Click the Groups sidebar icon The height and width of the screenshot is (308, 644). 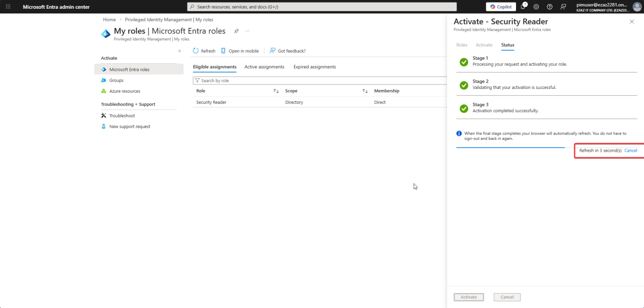click(x=104, y=80)
